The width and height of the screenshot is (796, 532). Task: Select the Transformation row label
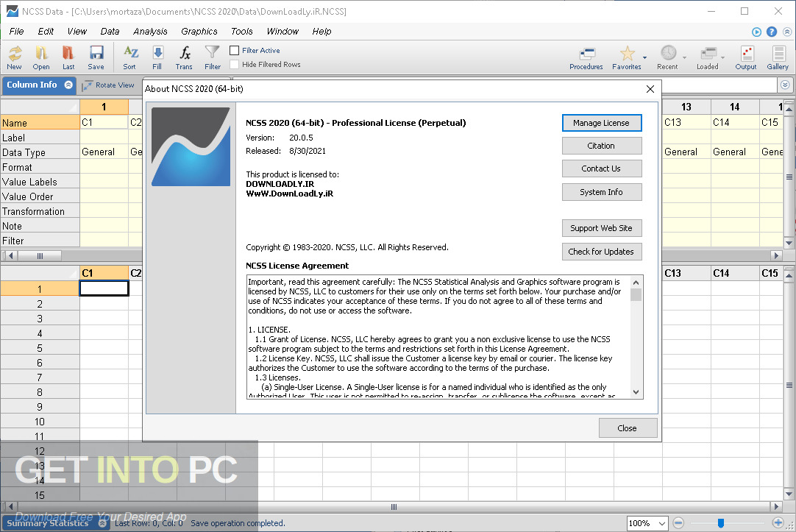tap(40, 211)
